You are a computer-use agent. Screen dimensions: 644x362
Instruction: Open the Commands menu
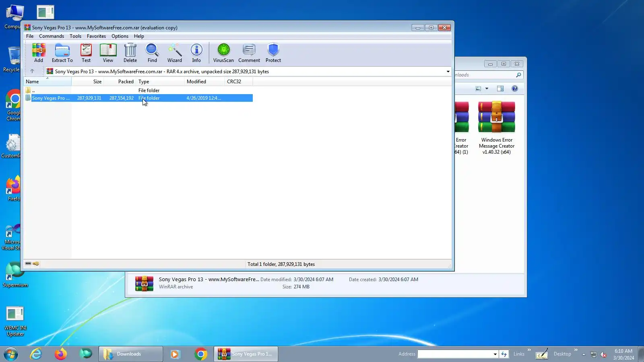(52, 36)
